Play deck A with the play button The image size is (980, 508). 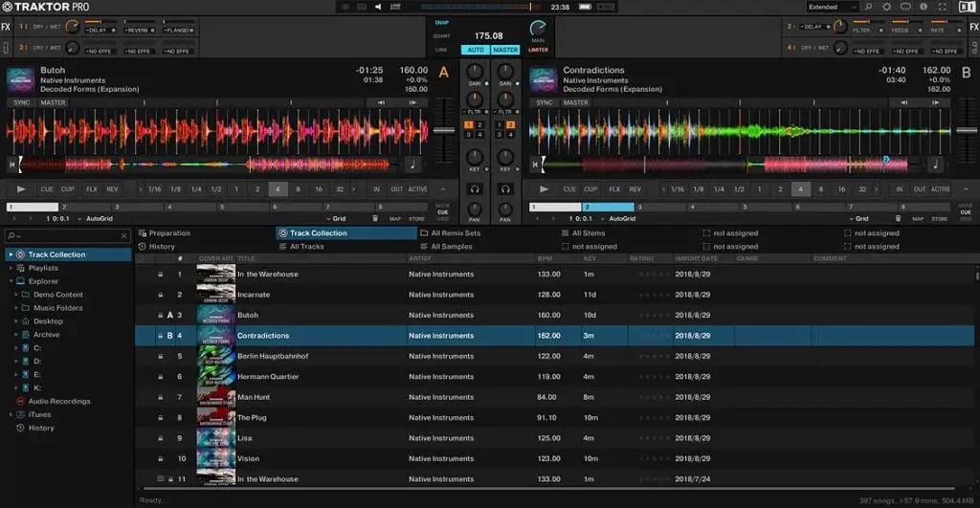coord(21,188)
